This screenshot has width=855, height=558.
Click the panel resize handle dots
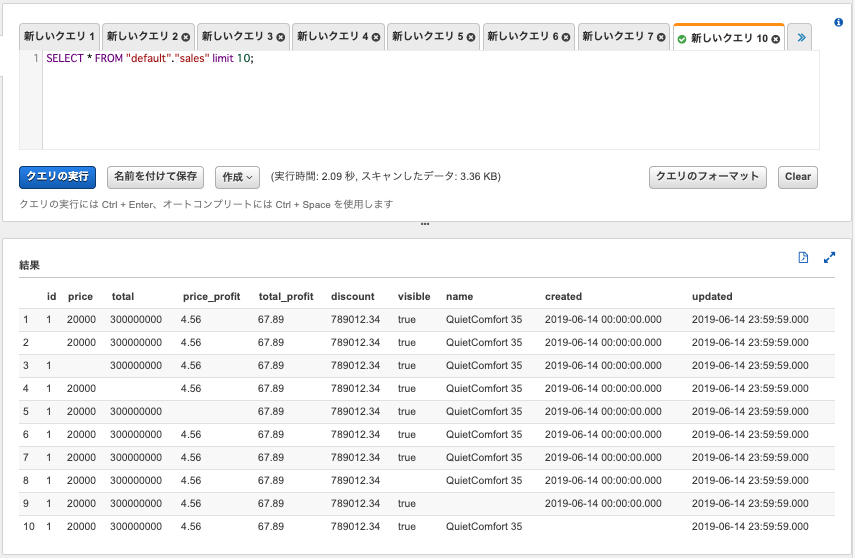[425, 224]
